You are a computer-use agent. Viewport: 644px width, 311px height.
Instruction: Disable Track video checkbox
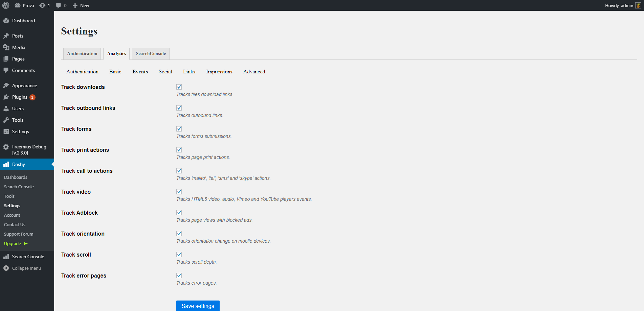179,192
